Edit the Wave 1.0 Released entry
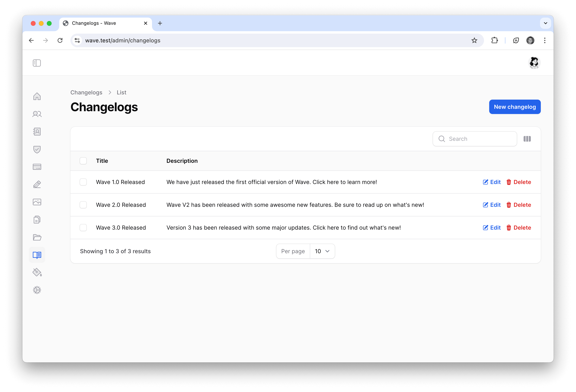The image size is (576, 392). pyautogui.click(x=491, y=182)
